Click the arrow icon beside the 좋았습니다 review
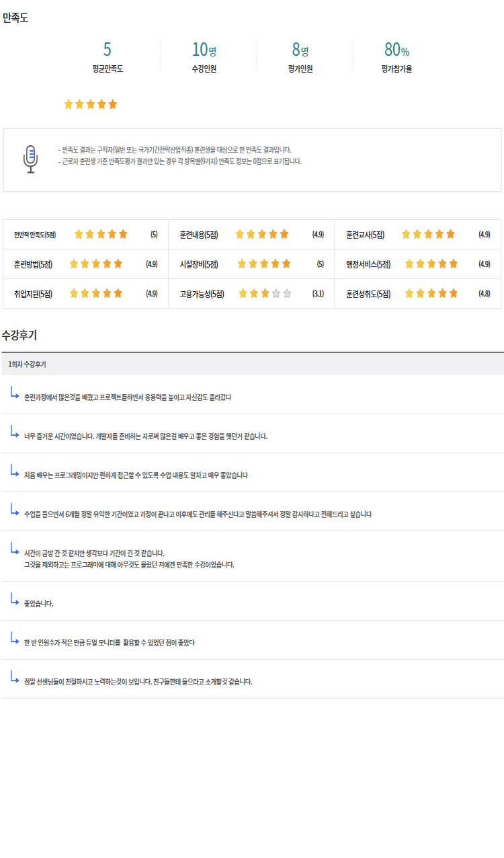The image size is (504, 858). point(14,598)
